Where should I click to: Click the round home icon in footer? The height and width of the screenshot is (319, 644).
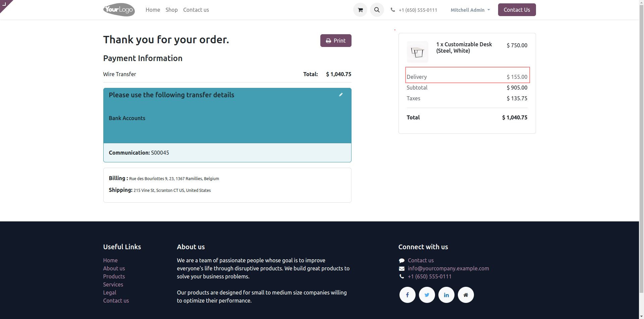pyautogui.click(x=466, y=295)
